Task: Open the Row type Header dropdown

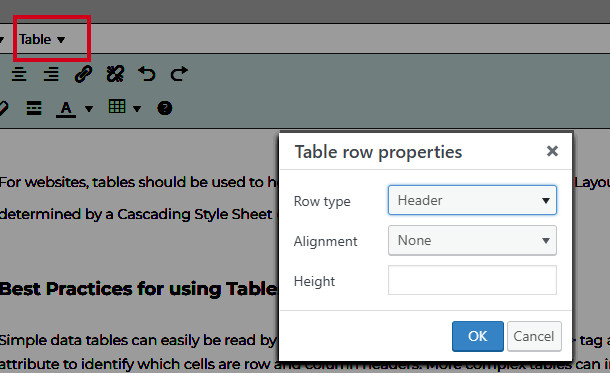Action: click(x=472, y=200)
